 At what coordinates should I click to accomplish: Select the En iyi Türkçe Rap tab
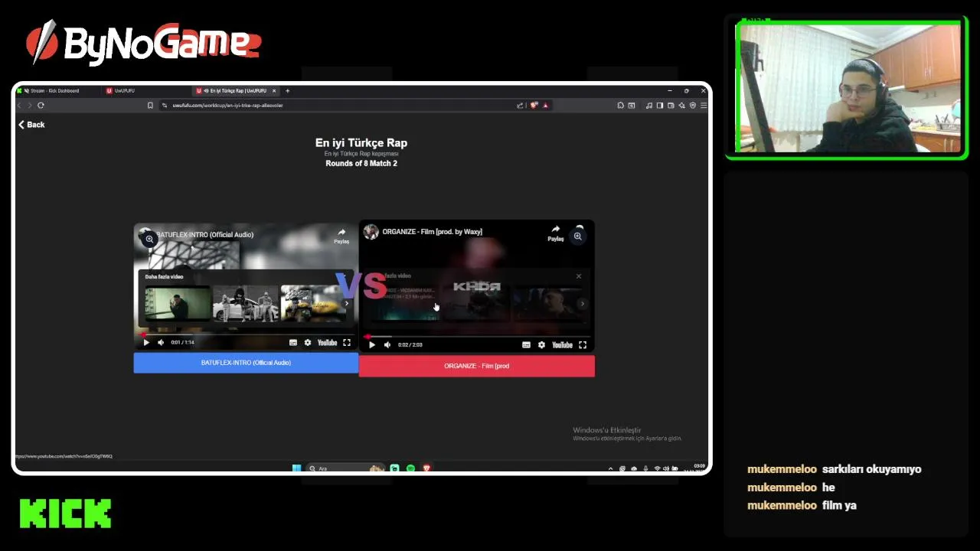coord(234,90)
